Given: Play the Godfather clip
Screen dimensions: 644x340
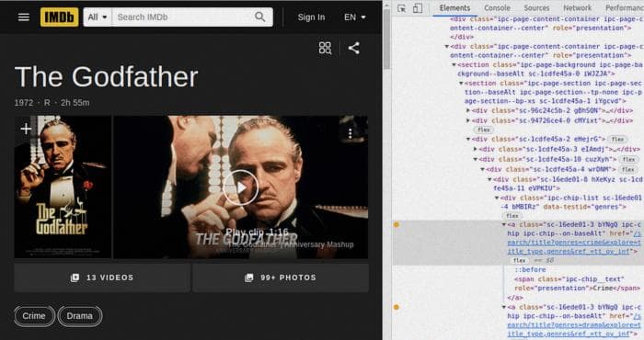Looking at the screenshot, I should [x=240, y=187].
